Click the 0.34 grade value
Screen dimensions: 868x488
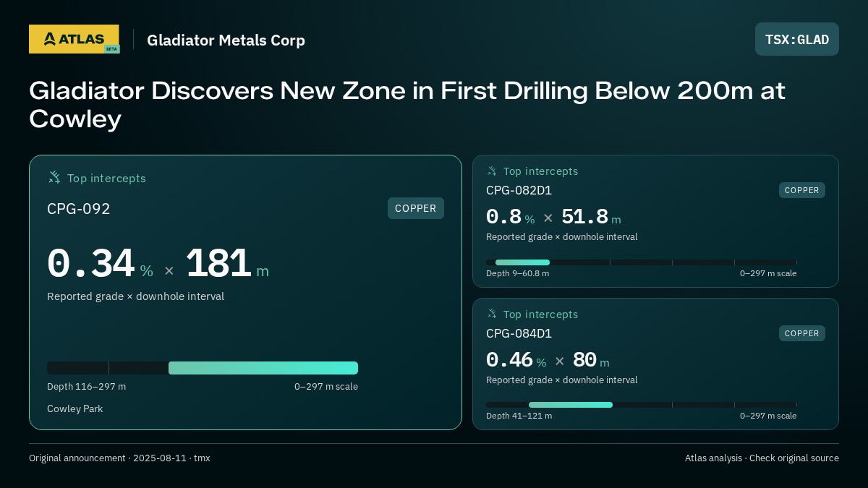click(x=91, y=263)
